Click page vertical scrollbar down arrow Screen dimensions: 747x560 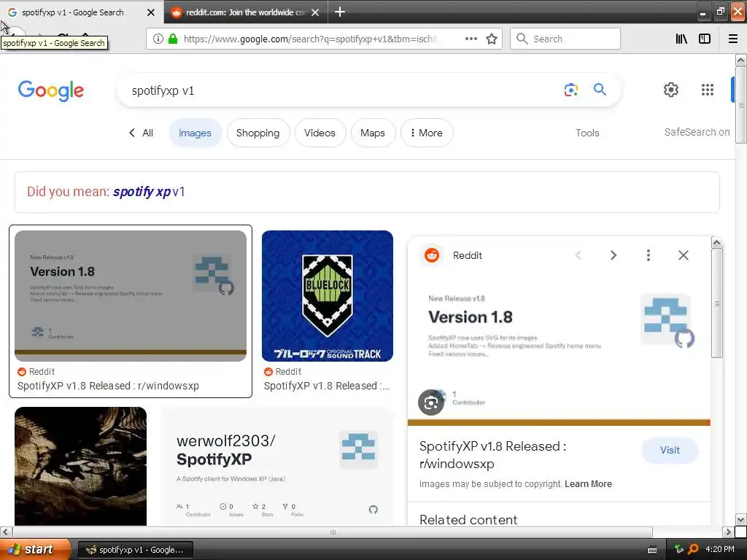tap(740, 519)
